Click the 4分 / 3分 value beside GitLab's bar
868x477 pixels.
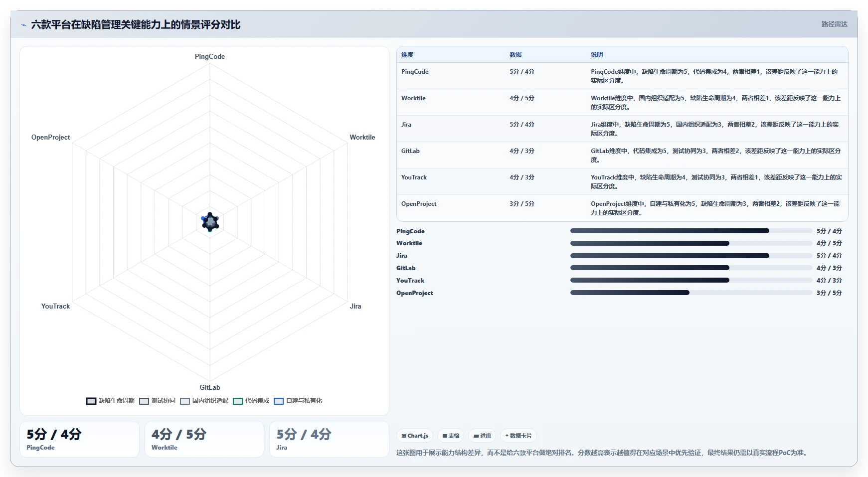pos(829,268)
